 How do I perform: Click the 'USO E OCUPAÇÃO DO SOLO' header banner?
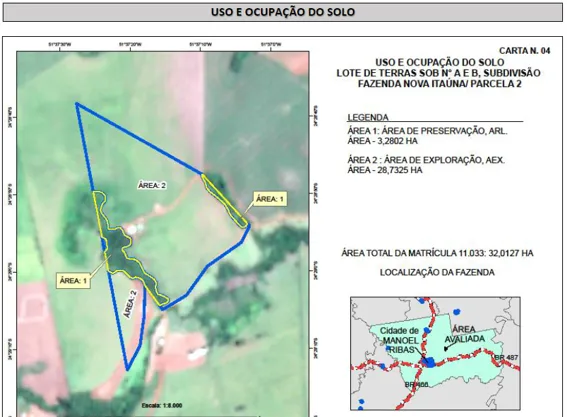[x=283, y=12]
